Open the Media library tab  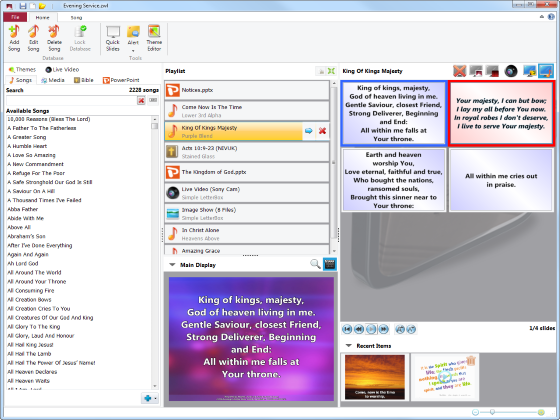pyautogui.click(x=53, y=80)
